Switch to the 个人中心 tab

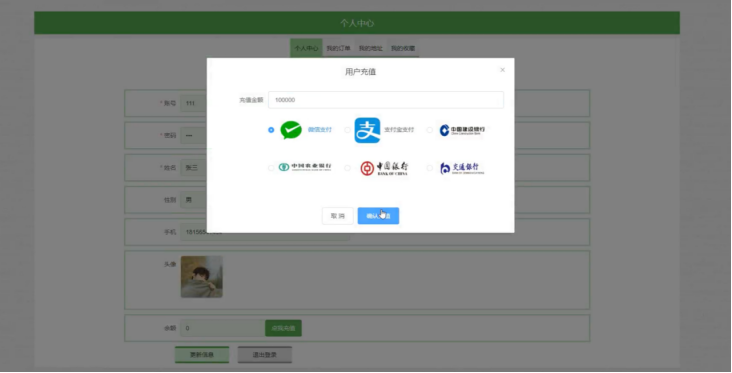point(306,48)
